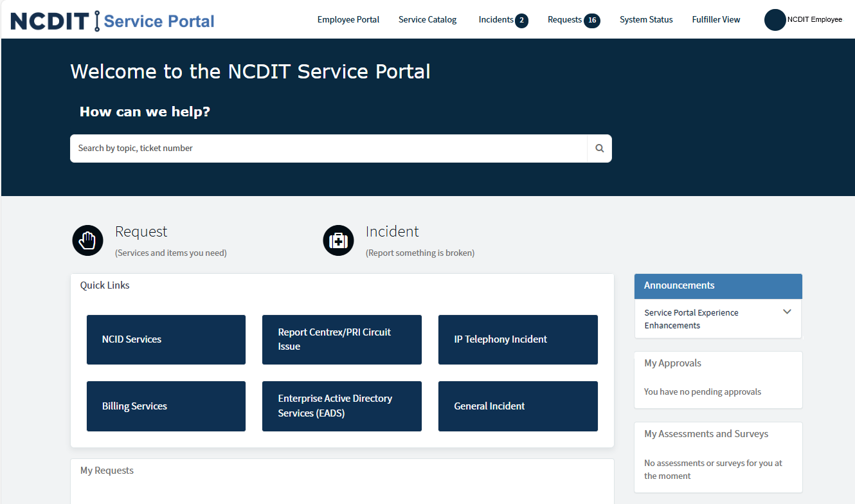
Task: Open Enterprise Active Directory Services (EADS)
Action: coord(341,406)
